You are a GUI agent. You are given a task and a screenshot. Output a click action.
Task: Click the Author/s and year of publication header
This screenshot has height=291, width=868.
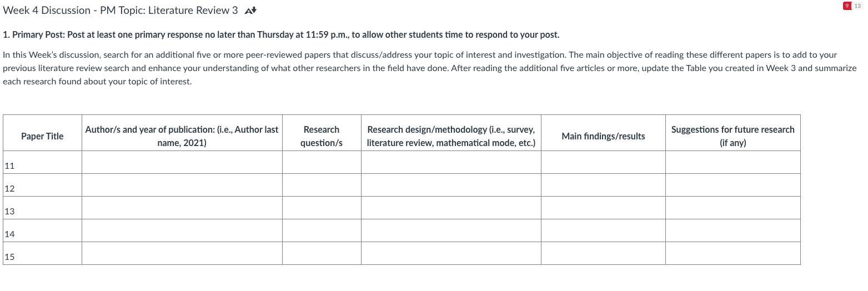182,136
